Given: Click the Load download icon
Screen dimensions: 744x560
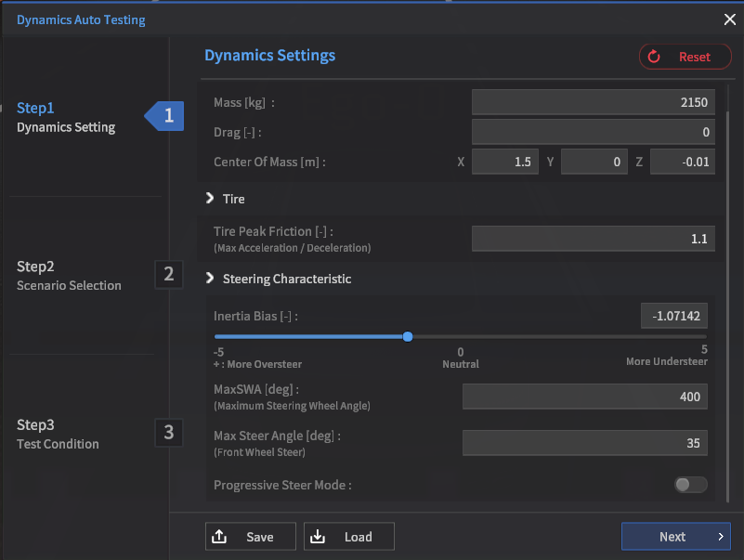Looking at the screenshot, I should 319,537.
